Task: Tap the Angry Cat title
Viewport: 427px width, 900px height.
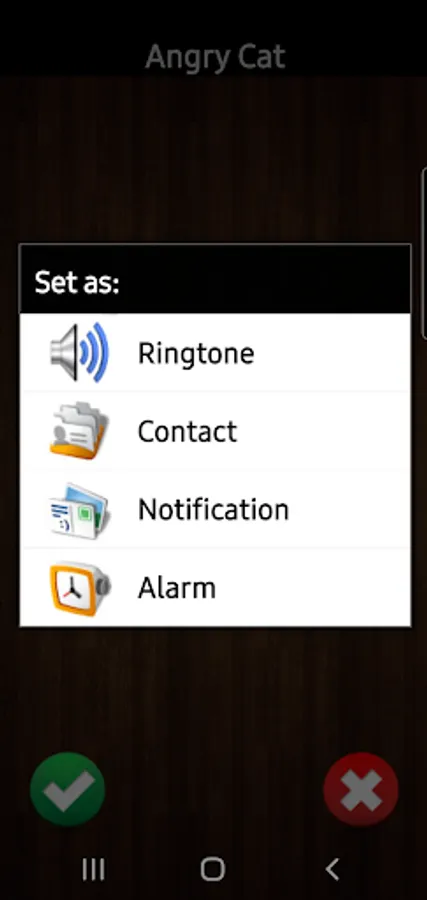Action: [215, 57]
